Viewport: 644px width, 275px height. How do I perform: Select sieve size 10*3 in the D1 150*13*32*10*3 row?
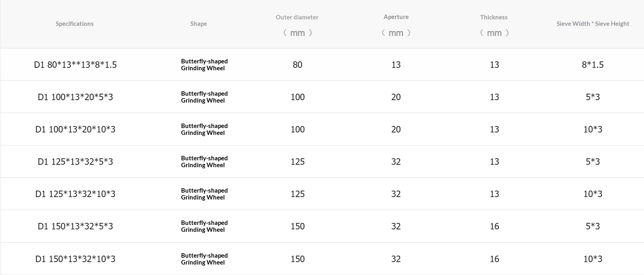[593, 259]
